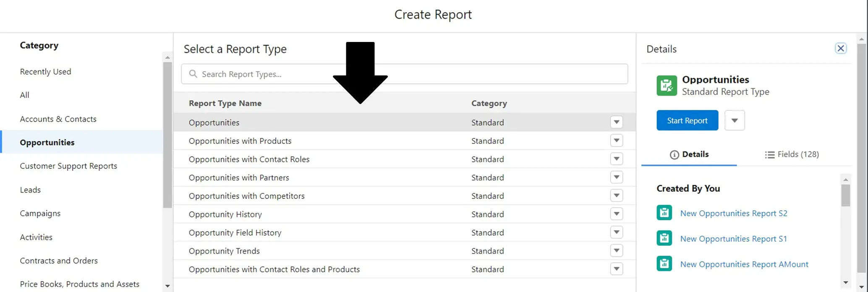Click the category list scrollbar down arrow
Screen dimensions: 868x292
[x=167, y=286]
